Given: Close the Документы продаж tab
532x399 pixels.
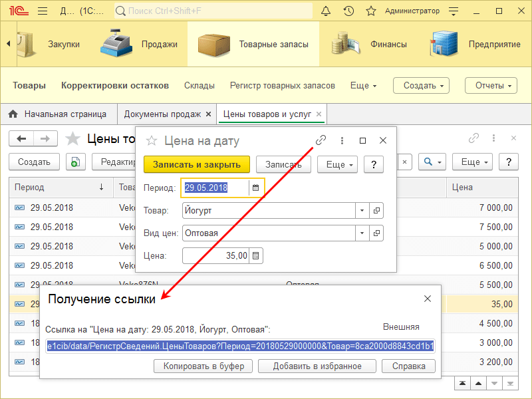Looking at the screenshot, I should 209,114.
